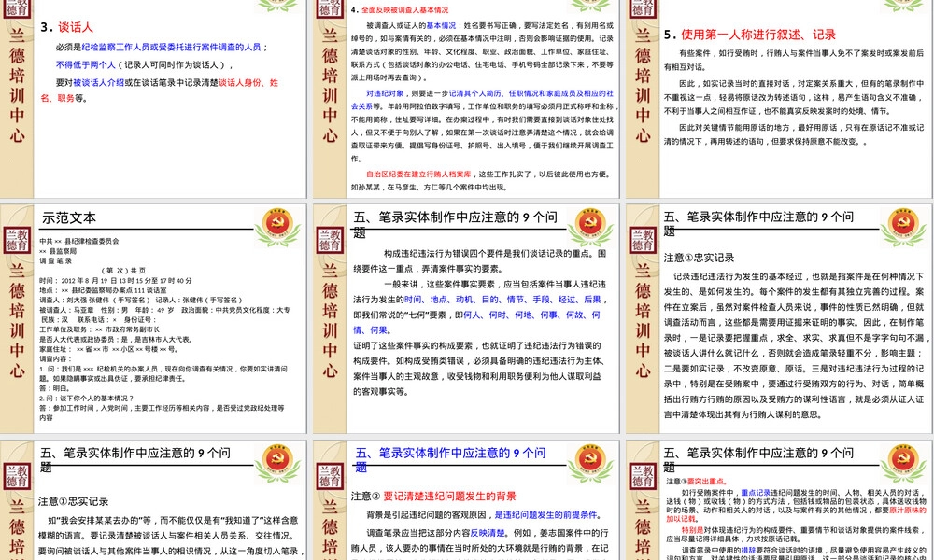Click the red heading '全面反映被调查人基本情况'

tap(405, 10)
